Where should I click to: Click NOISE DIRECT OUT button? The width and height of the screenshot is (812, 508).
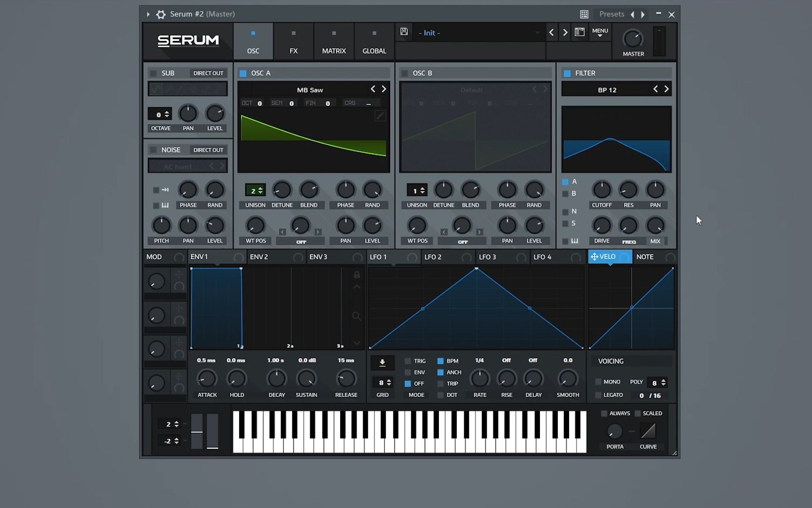[x=208, y=150]
